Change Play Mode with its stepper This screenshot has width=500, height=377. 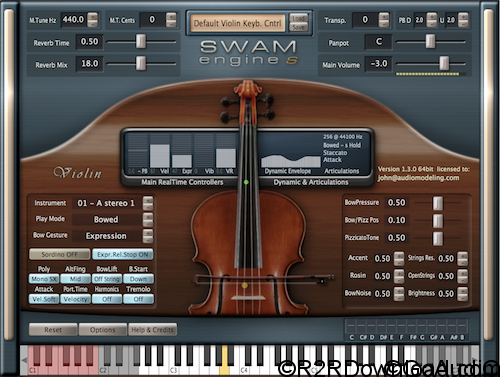click(x=148, y=220)
